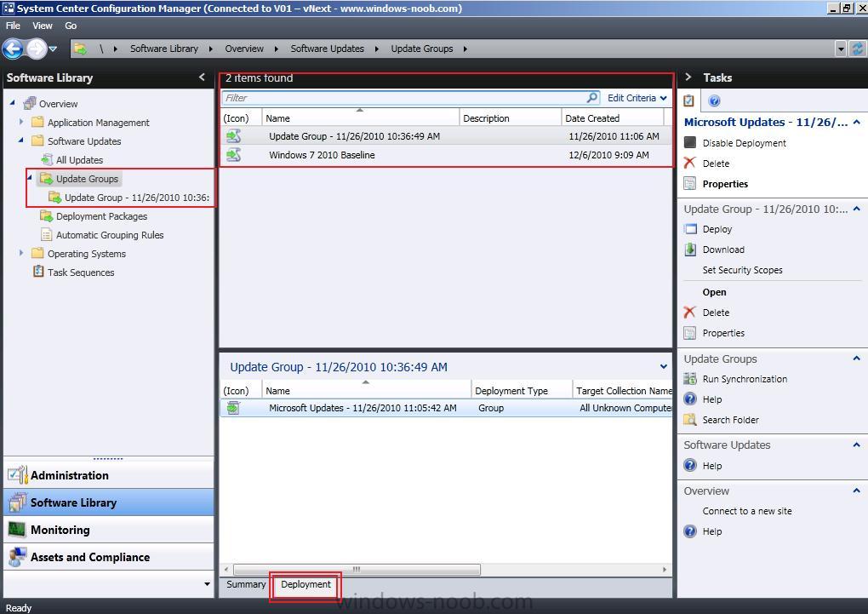Collapse the Overview tree node

tap(12, 102)
